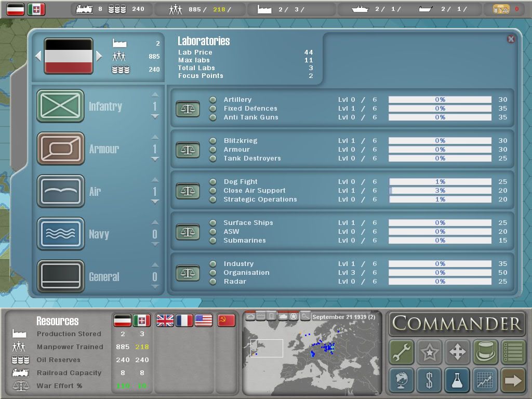Image resolution: width=532 pixels, height=399 pixels.
Task: Click the gold coins icon in top bar
Action: [501, 9]
